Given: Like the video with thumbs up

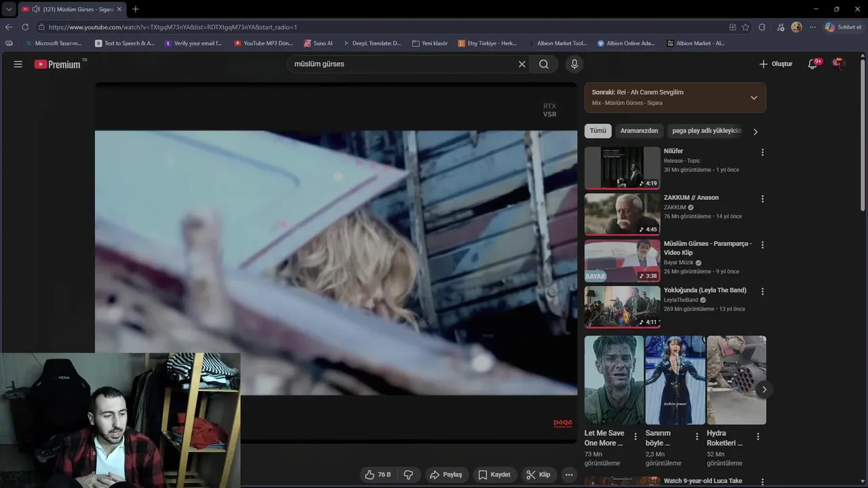Looking at the screenshot, I should click(x=378, y=474).
